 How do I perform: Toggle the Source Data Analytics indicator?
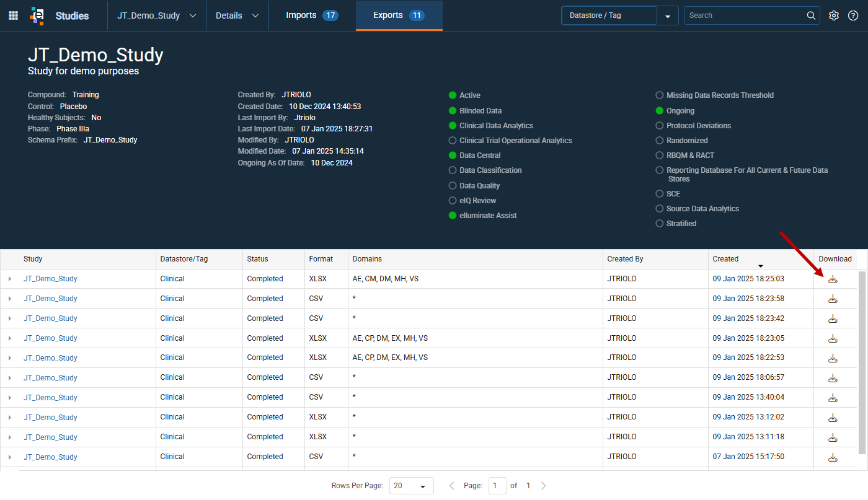pos(660,209)
